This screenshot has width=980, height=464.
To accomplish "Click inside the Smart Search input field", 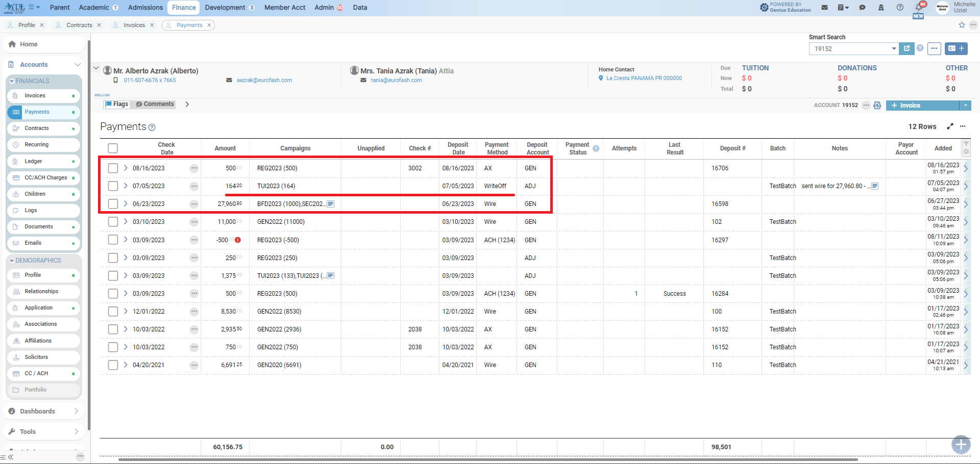I will (850, 49).
